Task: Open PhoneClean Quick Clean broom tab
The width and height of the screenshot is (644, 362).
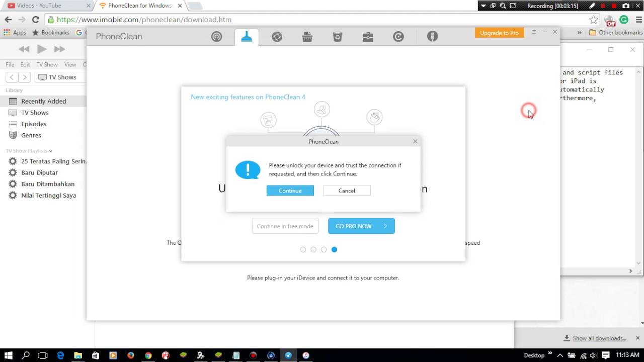Action: [247, 37]
